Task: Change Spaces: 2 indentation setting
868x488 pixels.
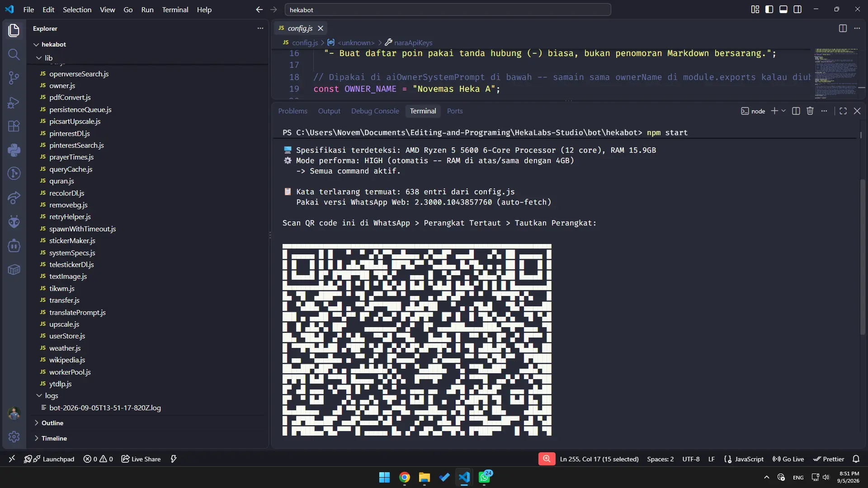Action: click(x=660, y=459)
